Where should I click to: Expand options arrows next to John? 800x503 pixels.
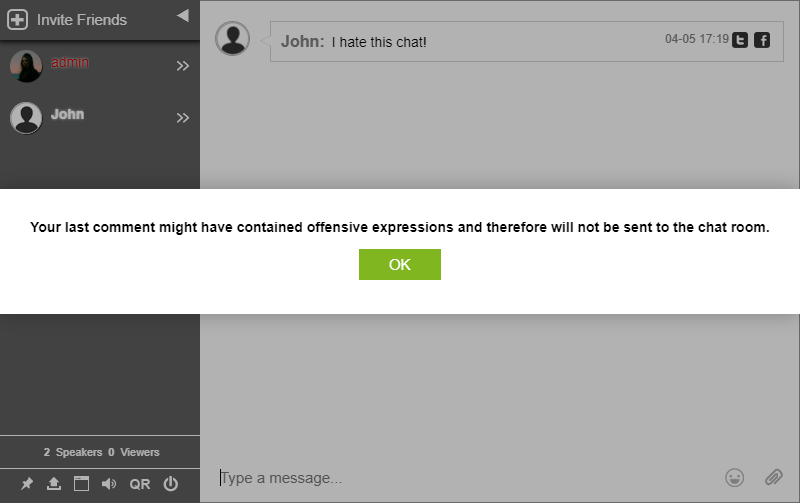coord(183,118)
